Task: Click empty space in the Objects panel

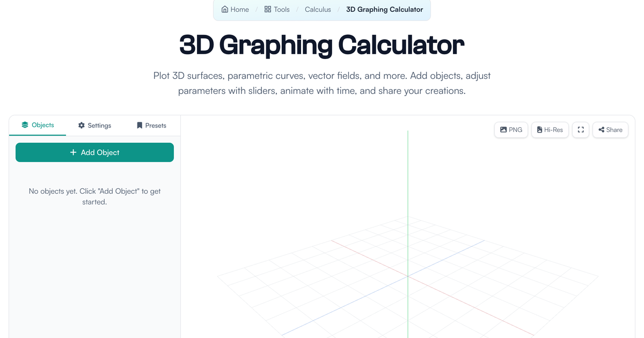Action: click(x=94, y=268)
